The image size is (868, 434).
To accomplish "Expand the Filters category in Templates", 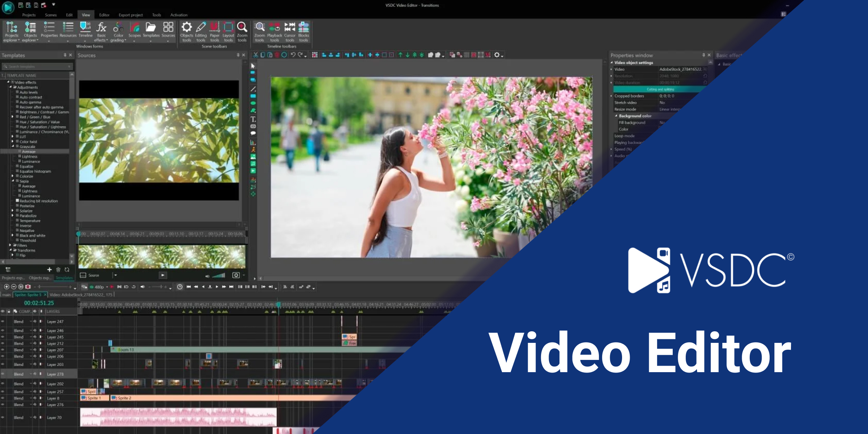I will (10, 245).
